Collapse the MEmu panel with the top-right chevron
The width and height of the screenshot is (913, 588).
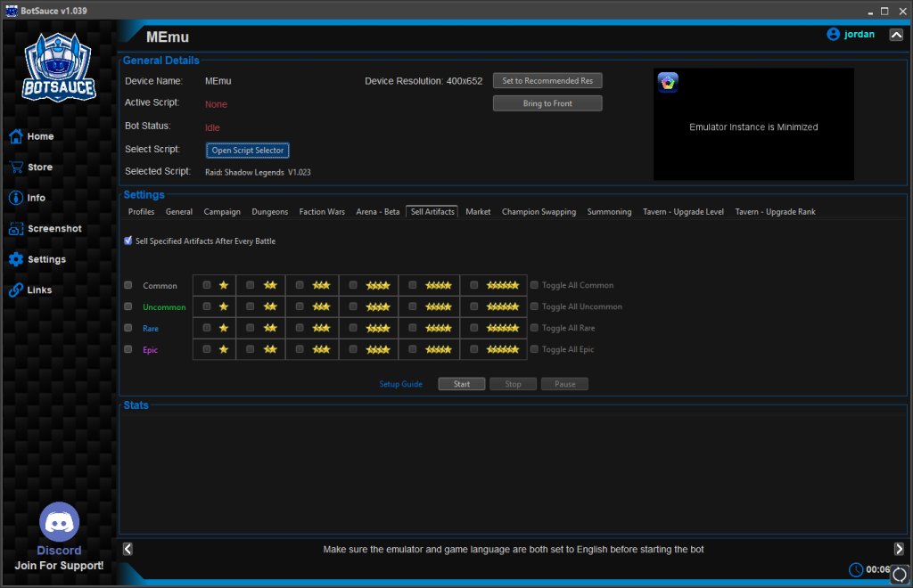click(896, 34)
